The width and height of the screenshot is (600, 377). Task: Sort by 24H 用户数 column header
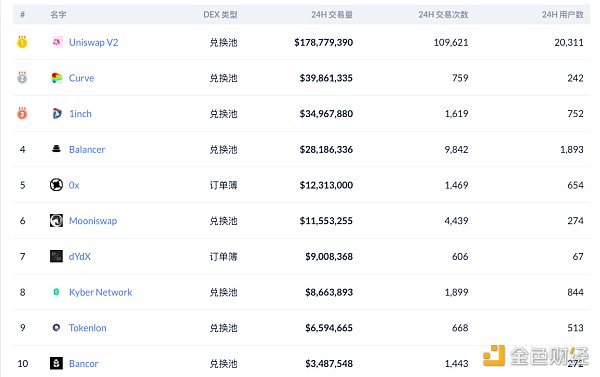coord(562,15)
